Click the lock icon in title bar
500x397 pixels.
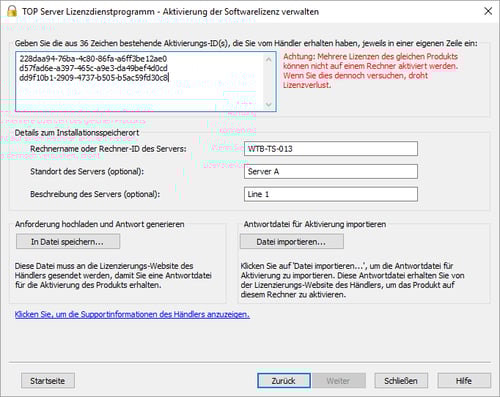click(12, 11)
